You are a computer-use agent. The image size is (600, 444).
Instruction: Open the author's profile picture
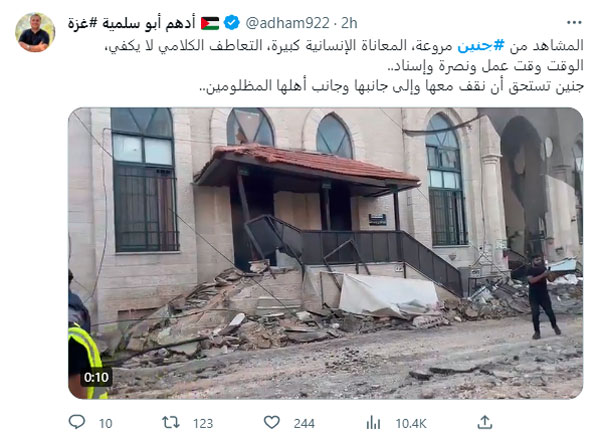35,32
